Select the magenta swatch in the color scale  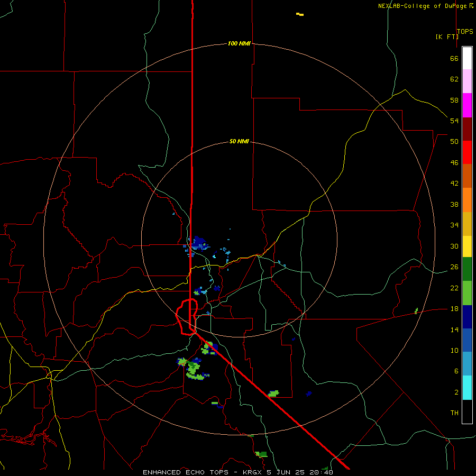coord(467,105)
